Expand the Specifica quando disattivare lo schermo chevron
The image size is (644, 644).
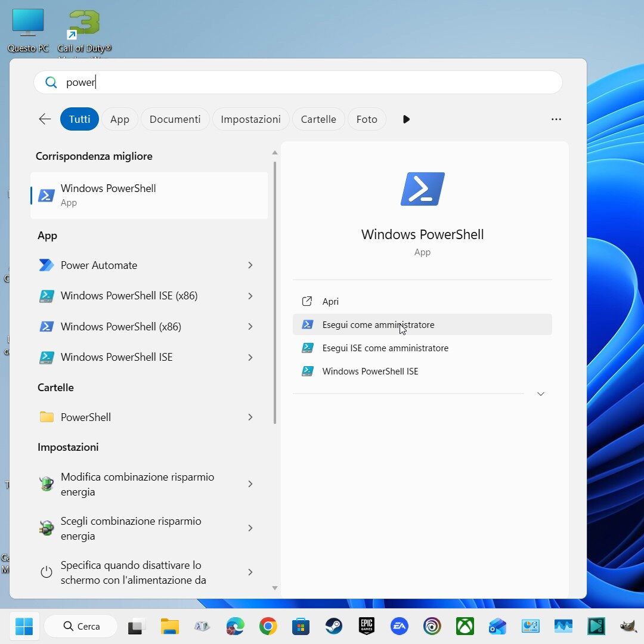coord(250,572)
